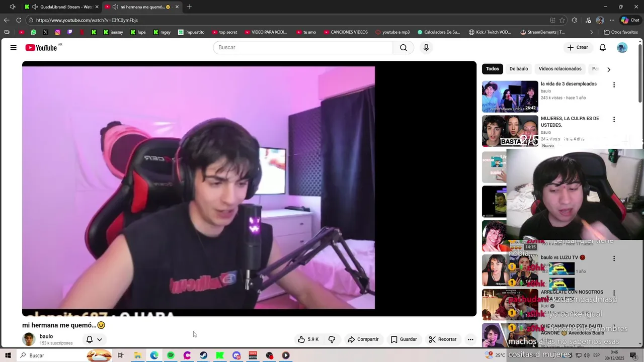
Task: Toggle channel notification bell for baulo
Action: [90, 339]
